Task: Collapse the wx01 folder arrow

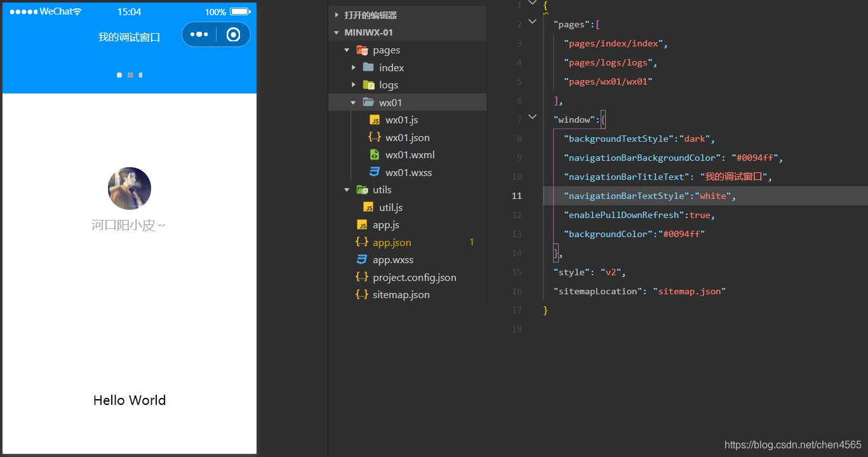Action: coord(353,102)
